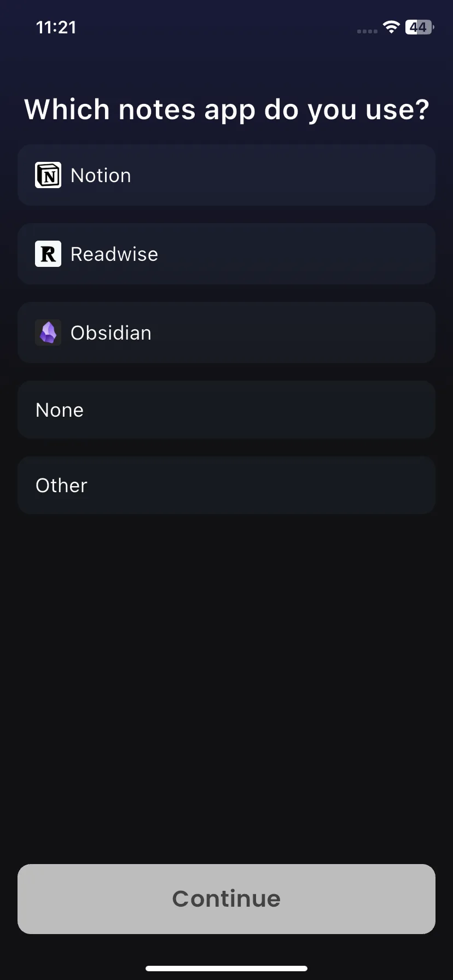Tap the home indicator bar
This screenshot has width=453, height=980.
226,968
